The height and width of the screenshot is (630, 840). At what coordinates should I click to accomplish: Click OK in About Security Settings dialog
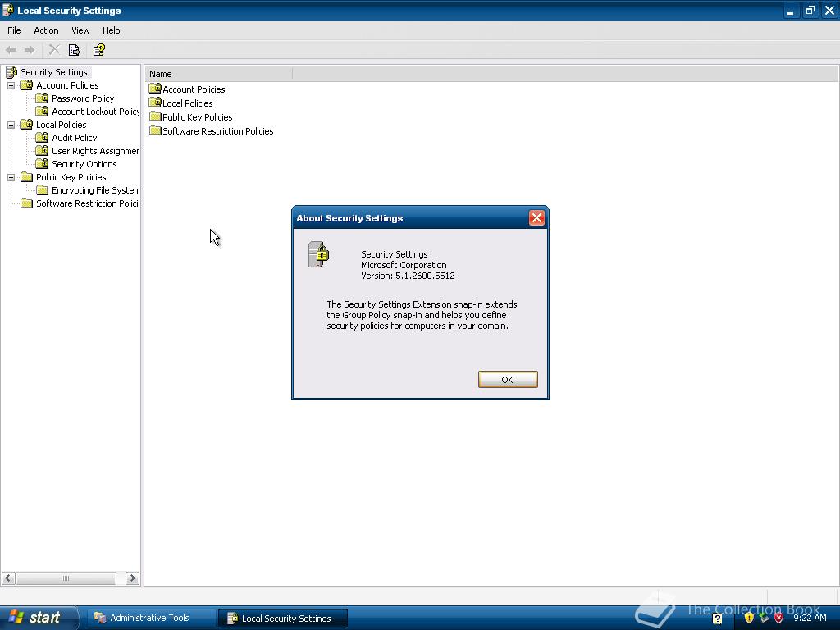click(x=507, y=379)
